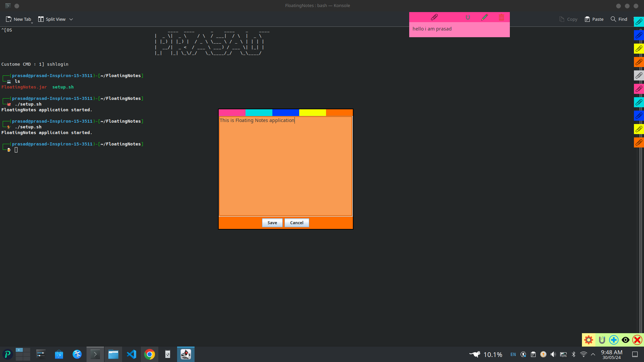Edit the pink note with pencil icon
This screenshot has width=644, height=362.
pyautogui.click(x=485, y=17)
